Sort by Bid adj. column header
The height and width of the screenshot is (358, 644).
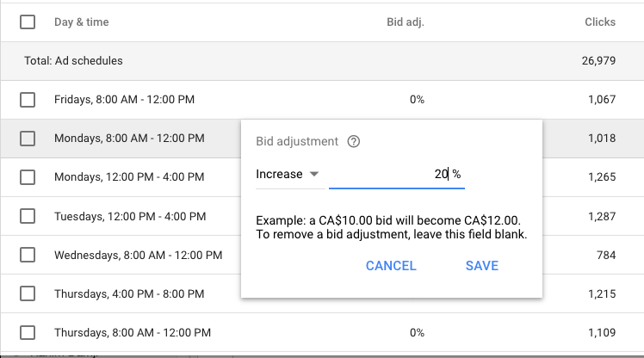(406, 22)
